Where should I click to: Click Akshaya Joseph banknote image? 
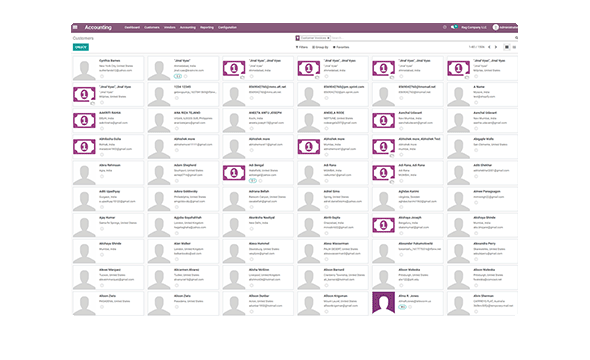383,225
